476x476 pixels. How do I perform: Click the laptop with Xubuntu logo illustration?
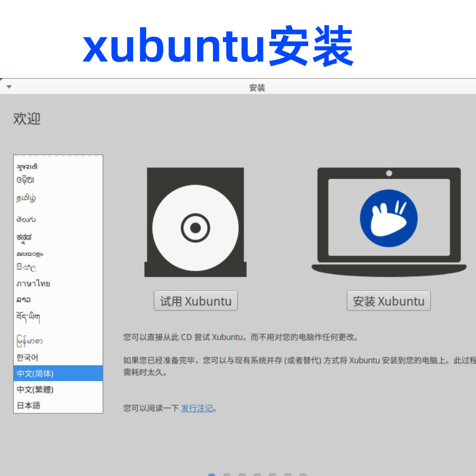coord(389,222)
